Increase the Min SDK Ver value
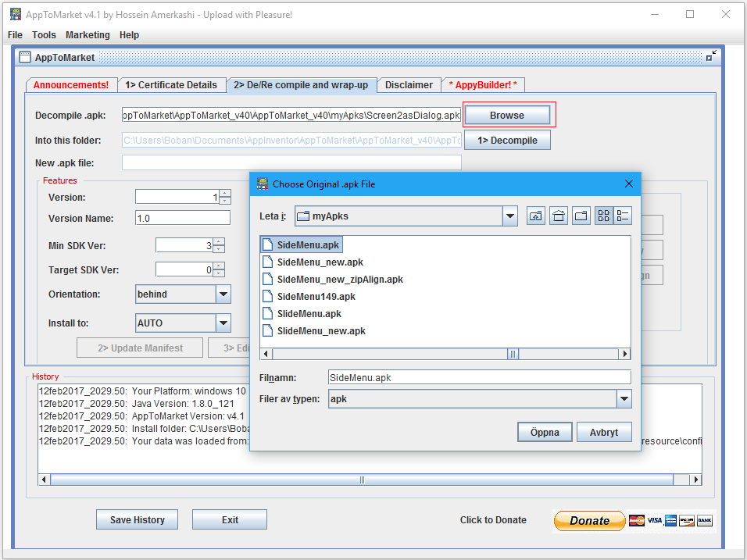 [x=219, y=242]
